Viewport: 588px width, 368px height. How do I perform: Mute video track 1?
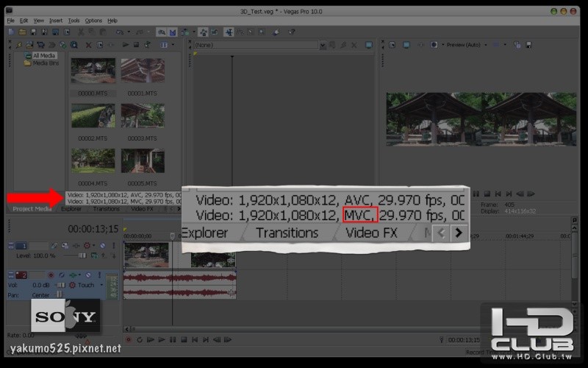[x=103, y=246]
